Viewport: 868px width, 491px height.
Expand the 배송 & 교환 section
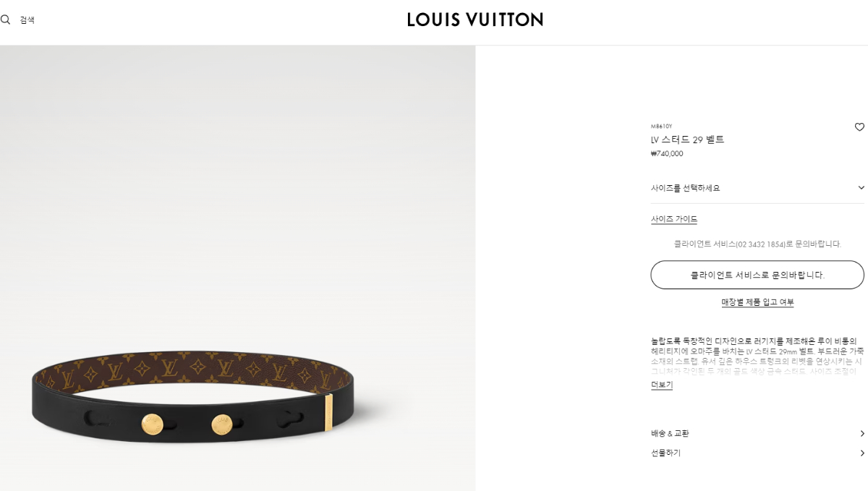point(757,434)
